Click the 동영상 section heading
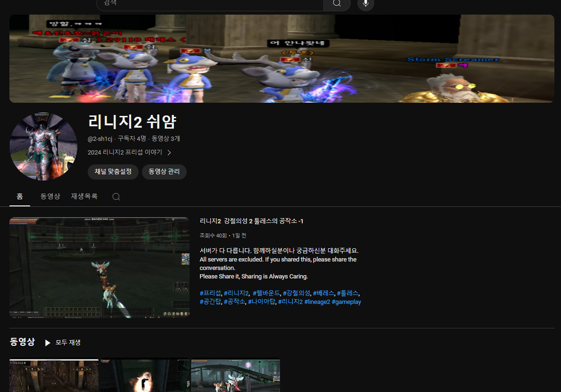Screen dimensions: 561x392 [22, 342]
